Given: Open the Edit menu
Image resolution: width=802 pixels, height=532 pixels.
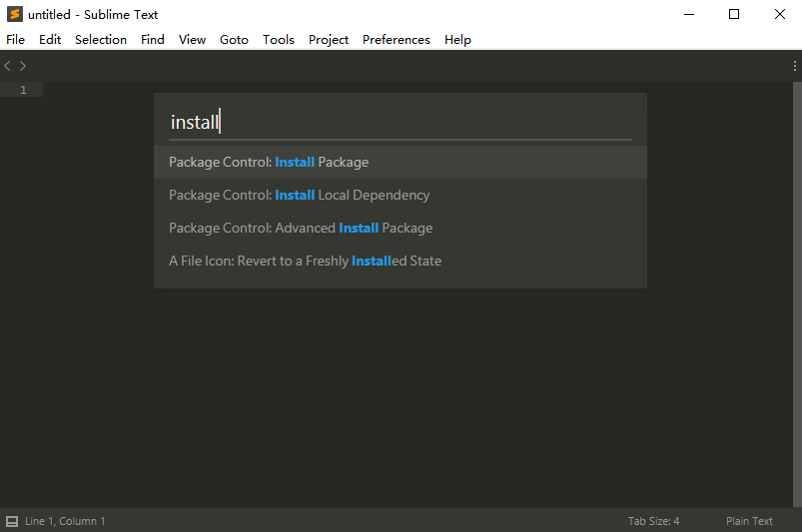Looking at the screenshot, I should pos(50,40).
